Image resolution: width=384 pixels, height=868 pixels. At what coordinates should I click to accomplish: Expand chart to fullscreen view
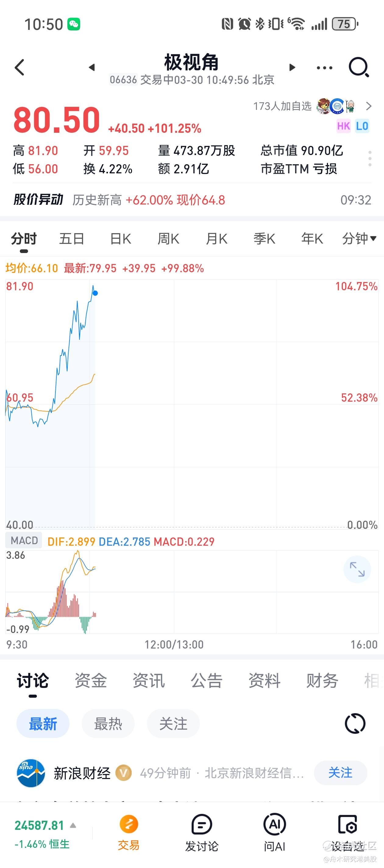pyautogui.click(x=357, y=569)
